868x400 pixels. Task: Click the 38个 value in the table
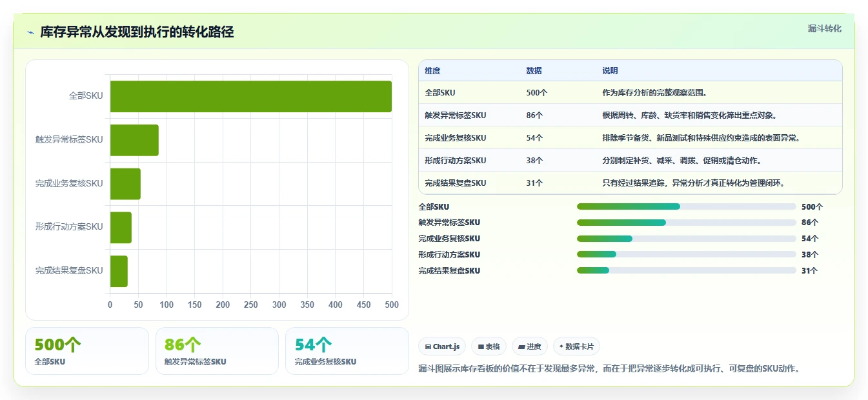tap(534, 161)
